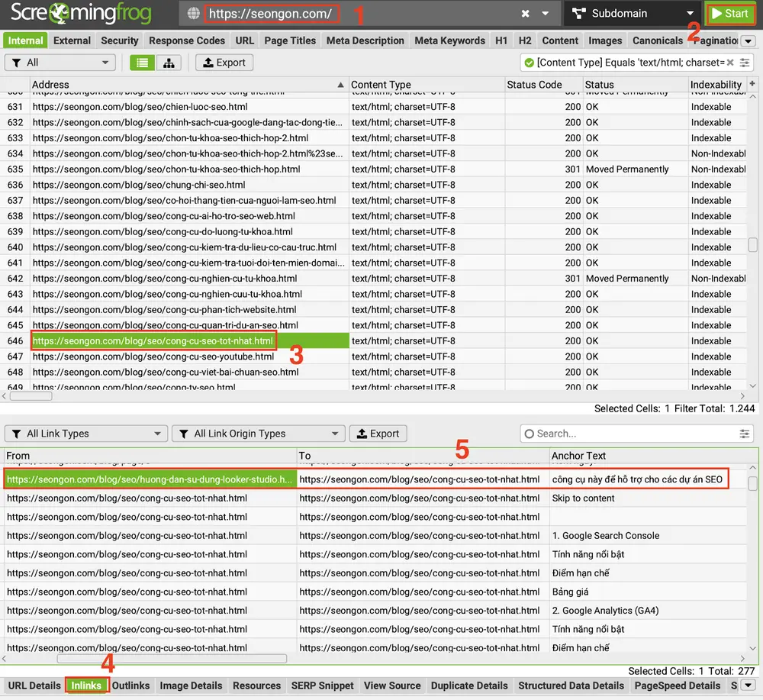Screen dimensions: 763x700
Task: Select the Page Titles tab
Action: tap(290, 40)
